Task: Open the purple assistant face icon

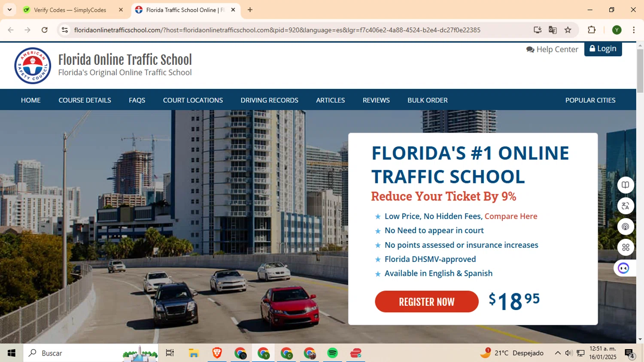Action: coord(623,268)
